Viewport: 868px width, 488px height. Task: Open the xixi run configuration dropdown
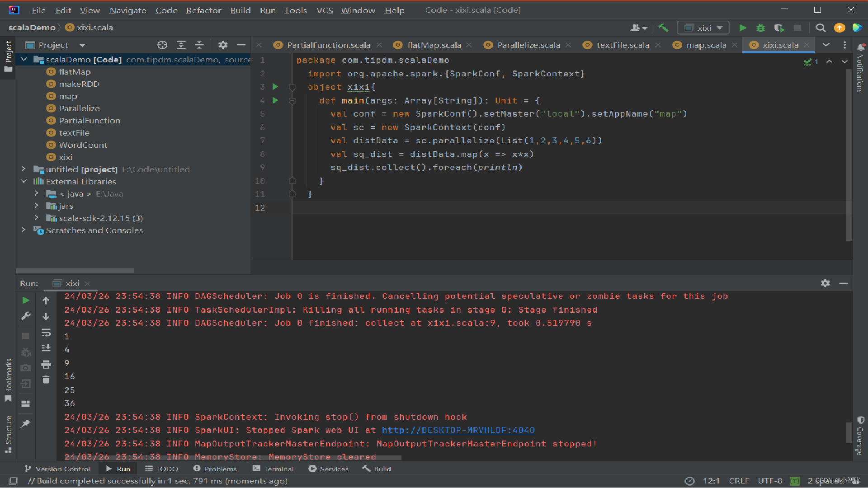click(x=703, y=28)
